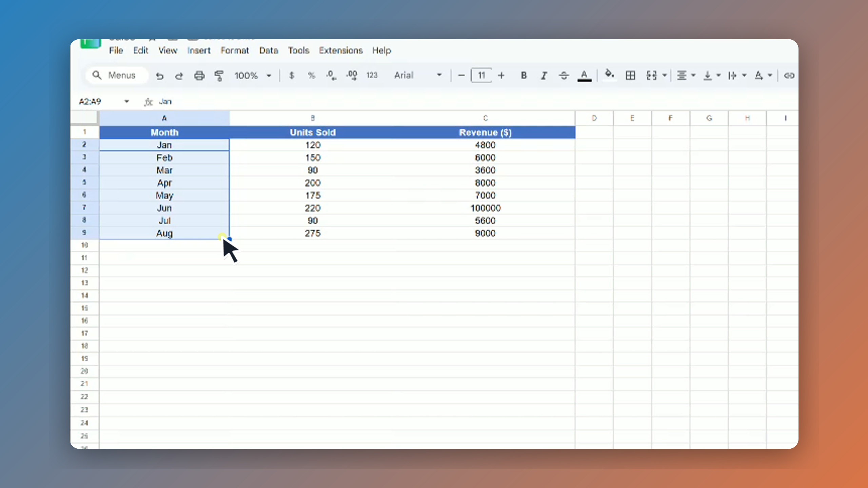Screen dimensions: 868x488
Task: Open the zoom 100% dropdown
Action: [x=253, y=75]
